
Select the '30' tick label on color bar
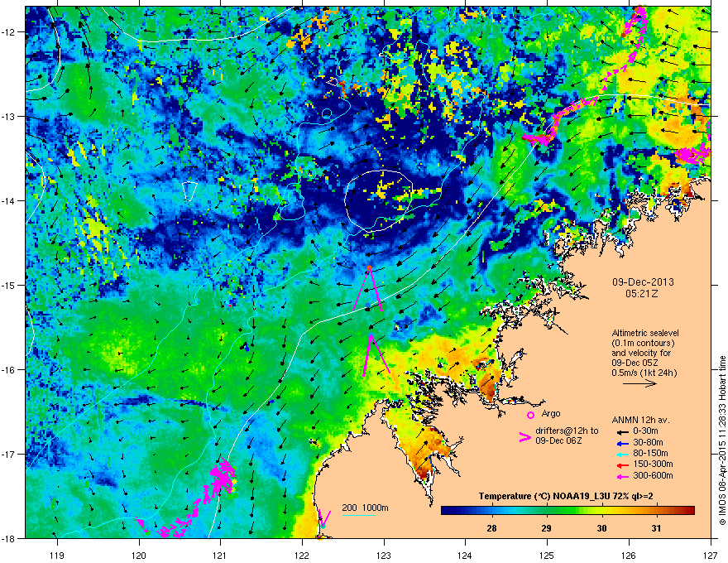click(x=601, y=528)
